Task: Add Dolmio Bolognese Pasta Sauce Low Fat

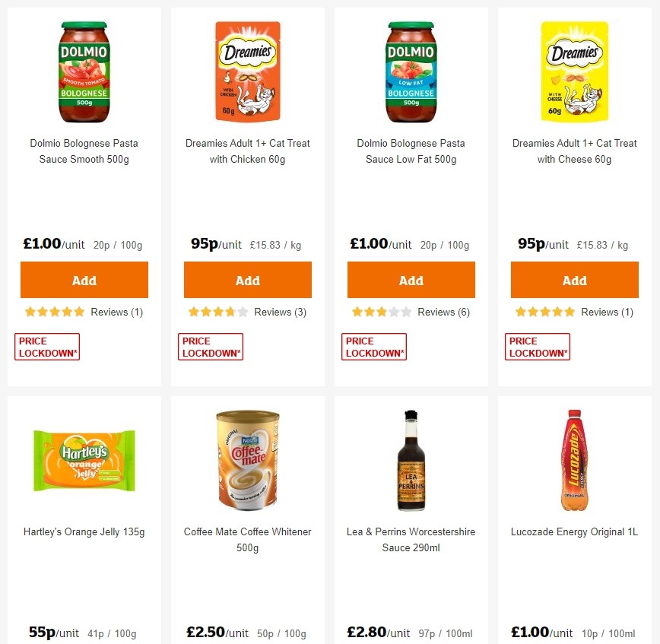Action: click(411, 279)
